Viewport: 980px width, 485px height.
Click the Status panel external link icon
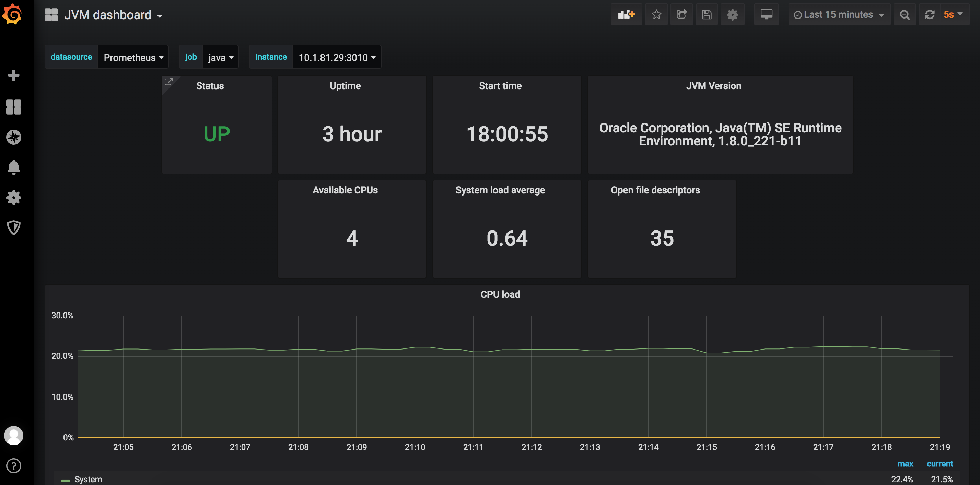[x=169, y=81]
